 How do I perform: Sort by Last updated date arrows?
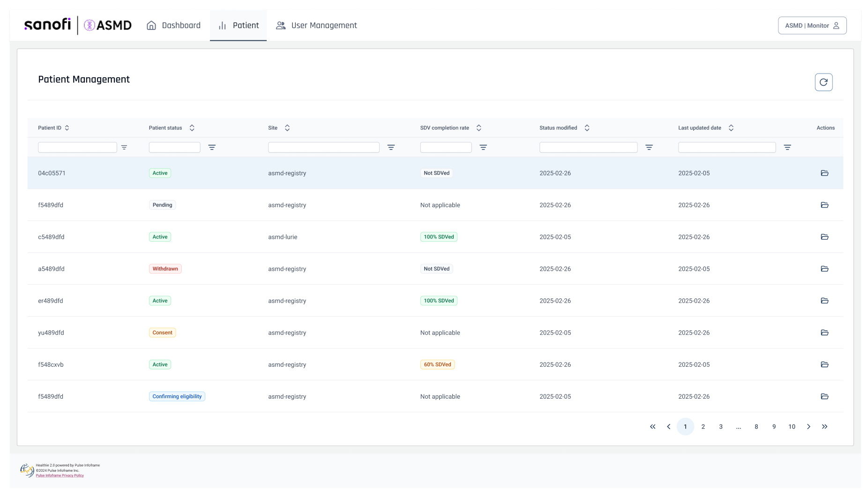pos(731,128)
